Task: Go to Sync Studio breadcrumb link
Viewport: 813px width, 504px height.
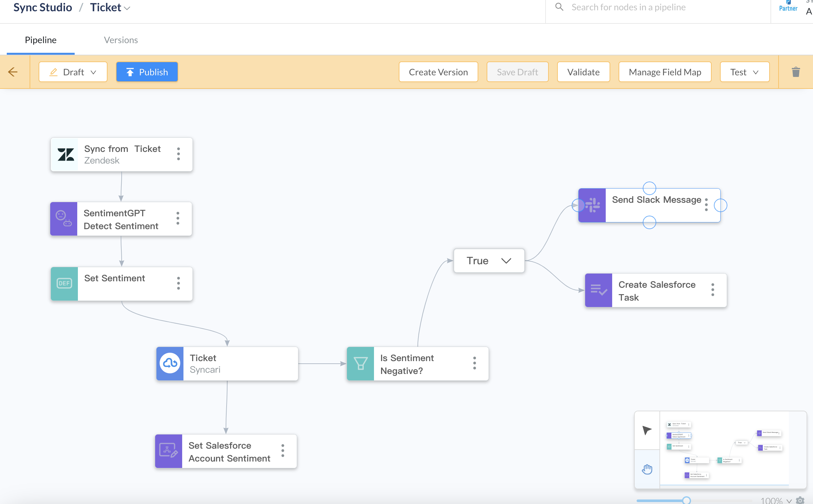Action: pos(43,7)
